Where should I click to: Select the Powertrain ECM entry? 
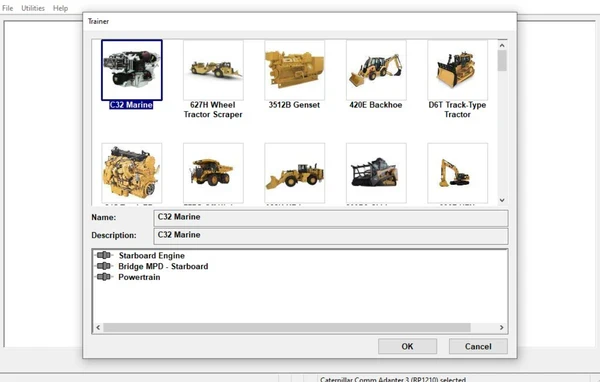click(139, 277)
